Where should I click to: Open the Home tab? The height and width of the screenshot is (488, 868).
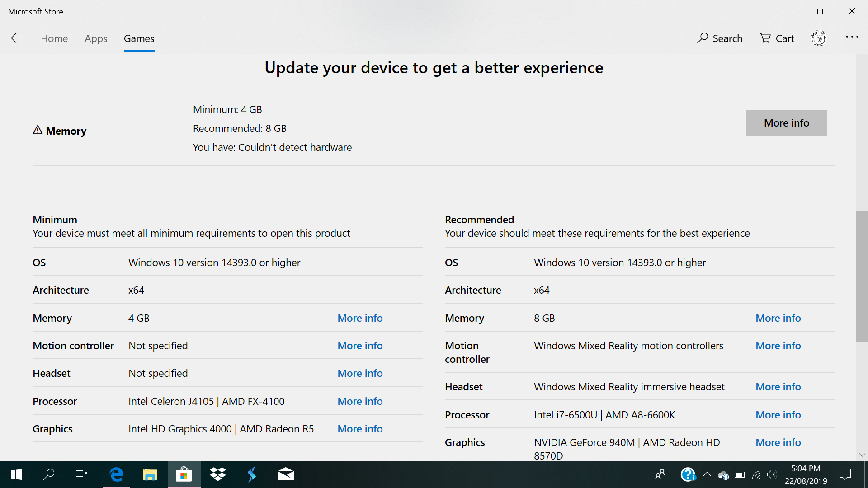click(x=54, y=38)
